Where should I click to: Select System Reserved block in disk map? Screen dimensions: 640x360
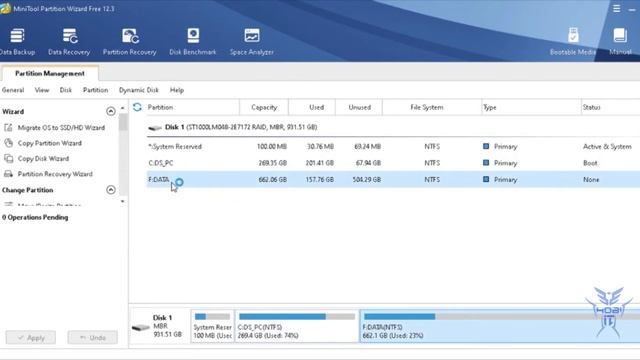point(212,326)
